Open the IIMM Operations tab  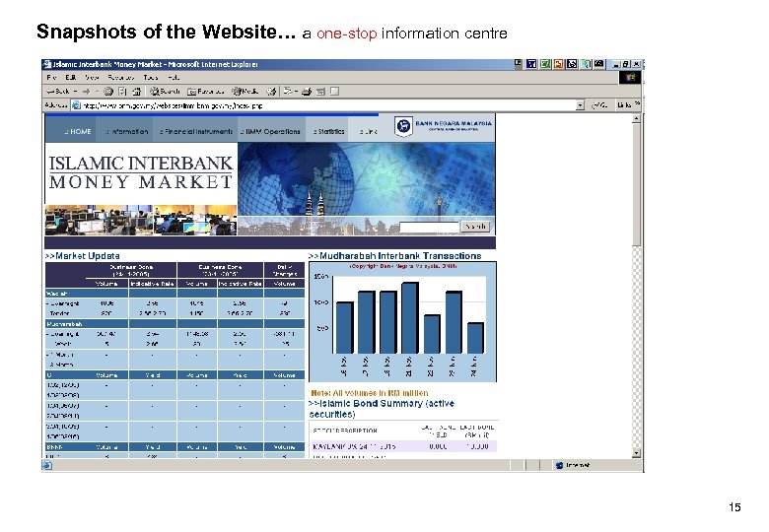tap(270, 131)
